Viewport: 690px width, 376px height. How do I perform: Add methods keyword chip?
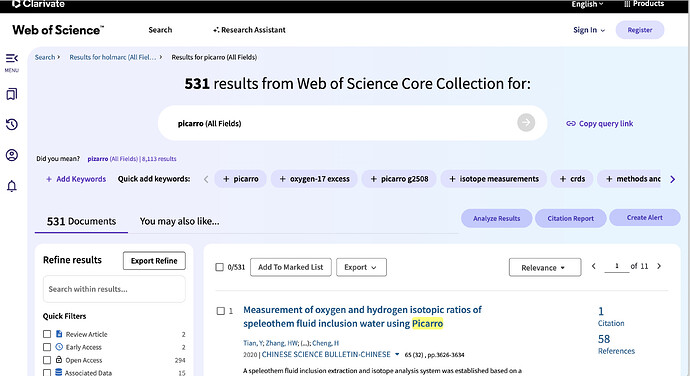(x=628, y=179)
